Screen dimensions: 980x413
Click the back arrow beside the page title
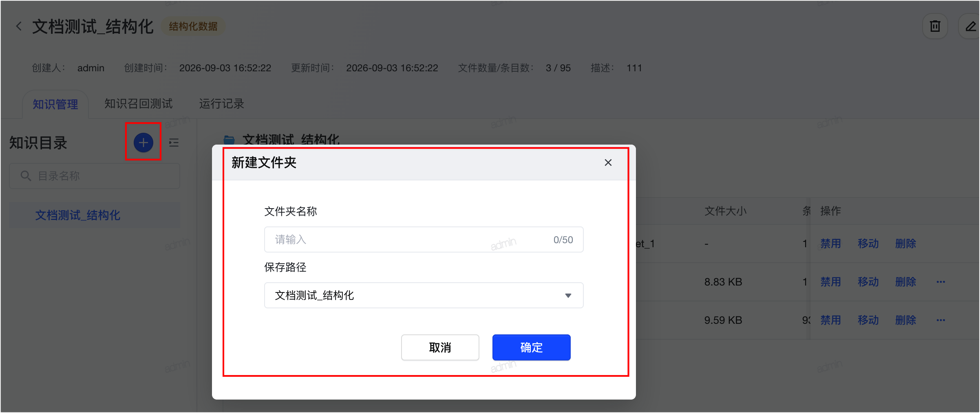point(19,26)
